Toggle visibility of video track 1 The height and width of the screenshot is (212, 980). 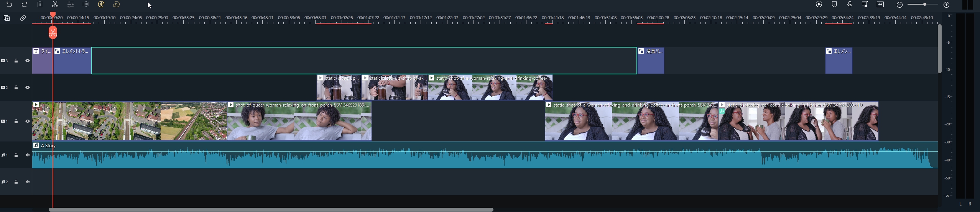click(x=28, y=121)
